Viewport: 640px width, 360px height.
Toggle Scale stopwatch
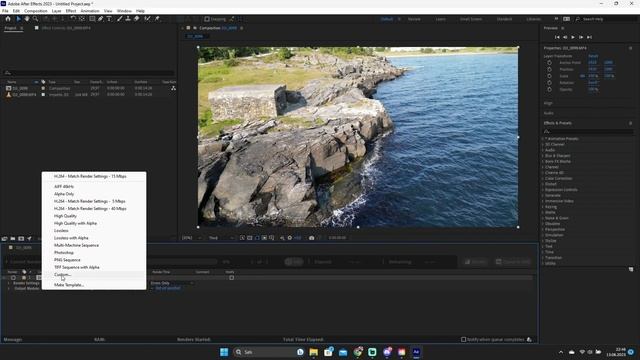(x=549, y=76)
